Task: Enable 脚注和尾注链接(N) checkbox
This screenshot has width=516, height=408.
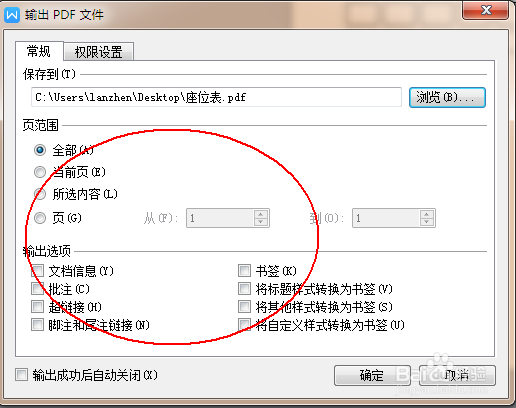Action: pyautogui.click(x=37, y=325)
